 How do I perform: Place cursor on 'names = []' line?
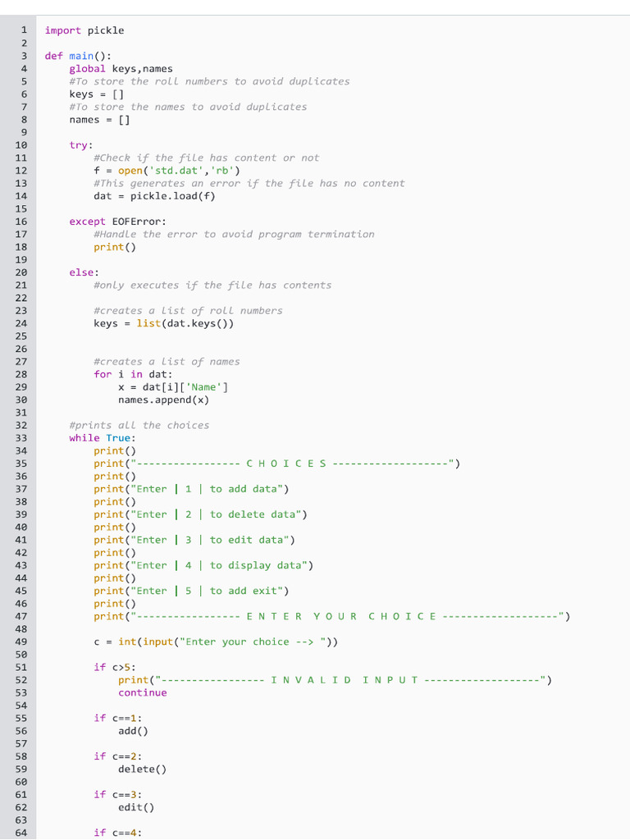[99, 120]
